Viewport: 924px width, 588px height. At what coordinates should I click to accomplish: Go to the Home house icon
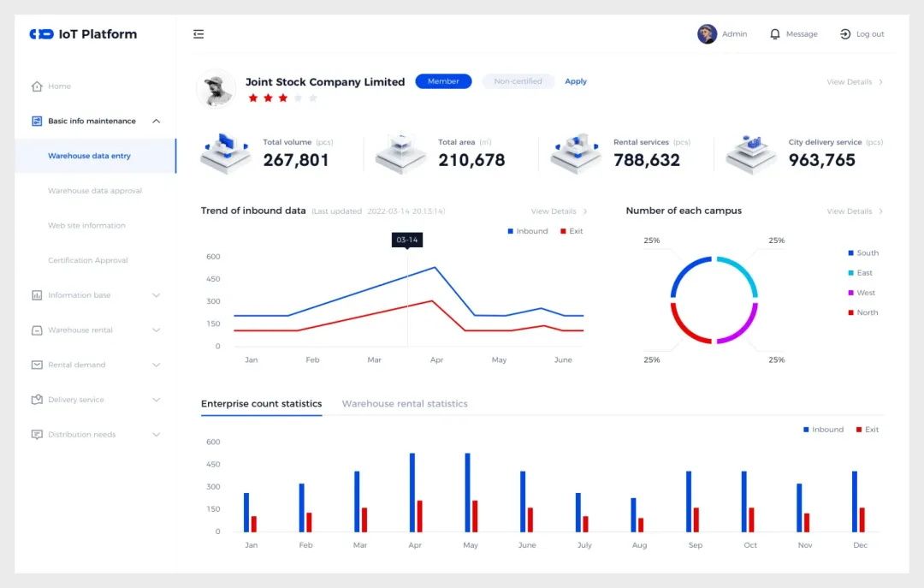tap(37, 86)
